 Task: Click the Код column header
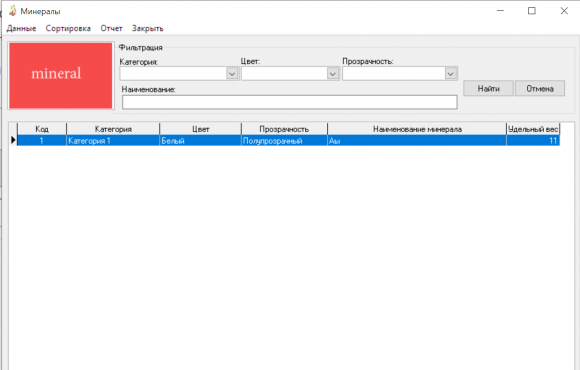coord(42,129)
